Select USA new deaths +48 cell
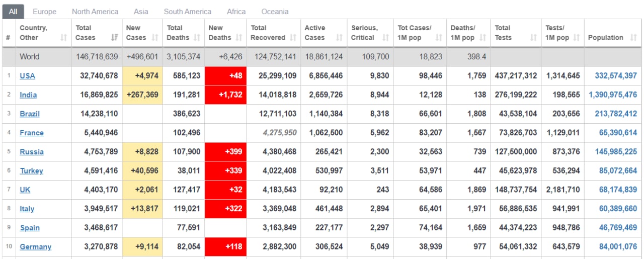The image size is (644, 259). tap(225, 76)
